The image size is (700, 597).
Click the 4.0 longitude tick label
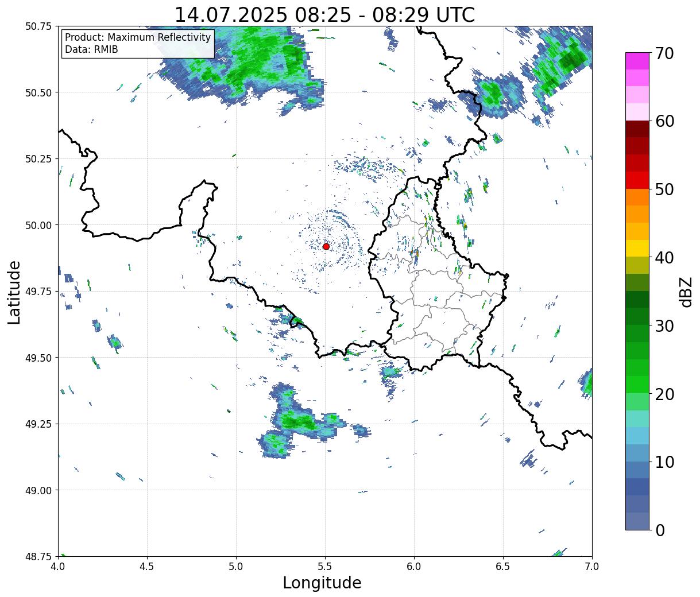58,567
